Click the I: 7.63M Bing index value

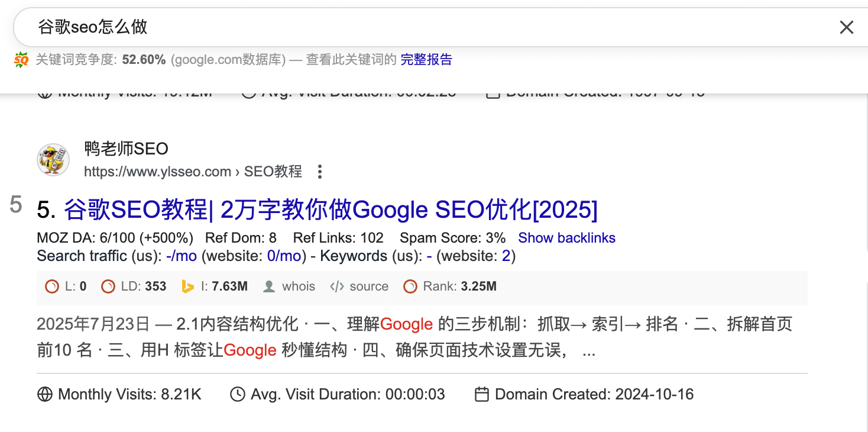[x=224, y=286]
